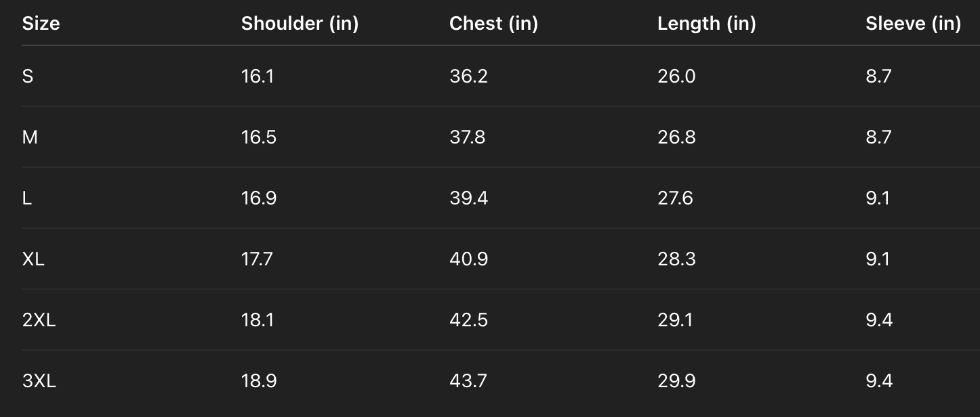The height and width of the screenshot is (417, 980).
Task: Click the M size label
Action: click(x=30, y=137)
